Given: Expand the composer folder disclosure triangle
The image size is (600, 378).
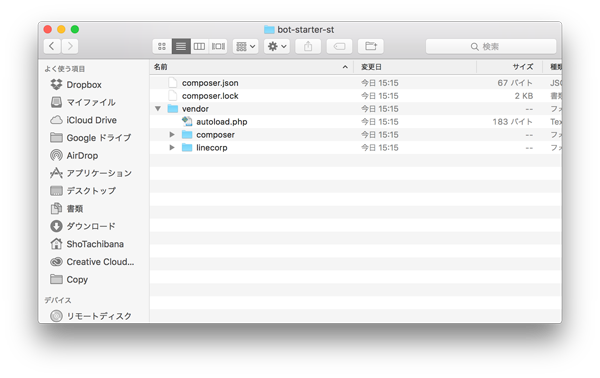Looking at the screenshot, I should (x=172, y=135).
